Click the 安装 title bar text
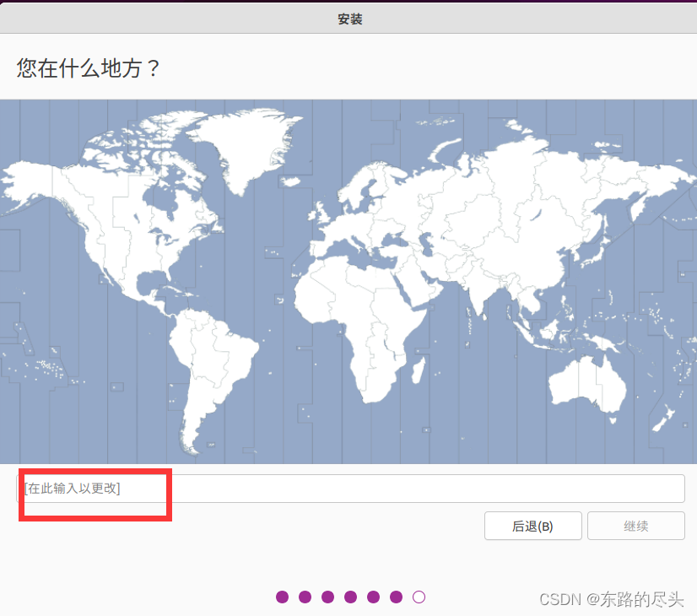697x616 pixels. [348, 19]
